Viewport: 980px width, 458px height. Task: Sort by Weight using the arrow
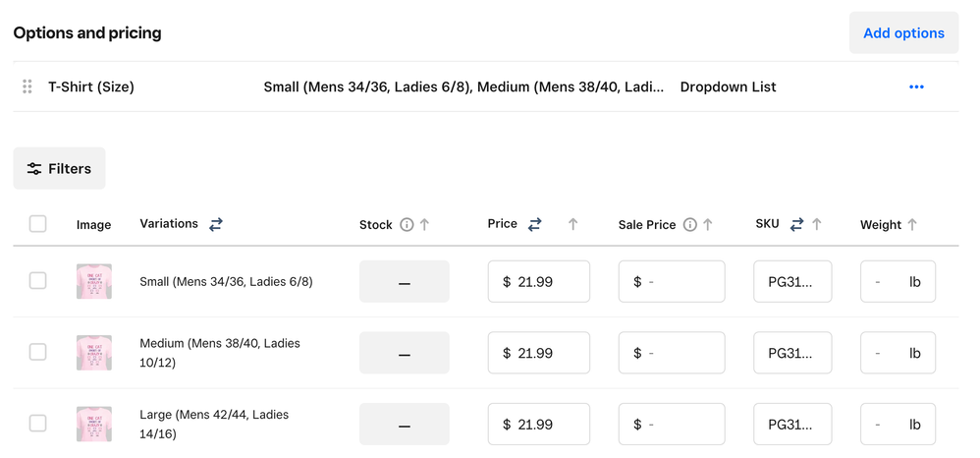(912, 225)
